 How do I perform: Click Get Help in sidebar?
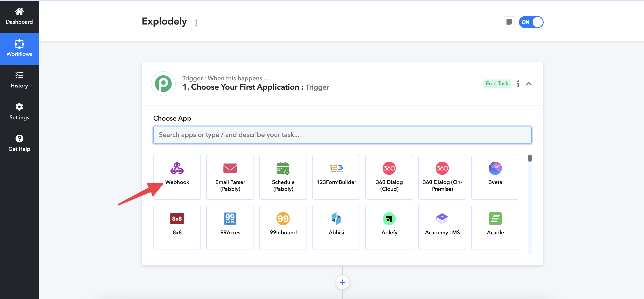point(19,143)
